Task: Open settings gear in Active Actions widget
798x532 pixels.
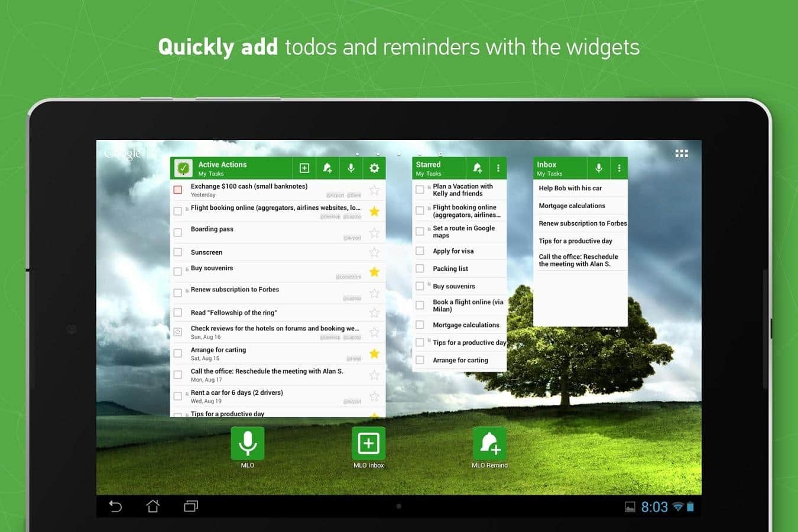Action: [374, 168]
